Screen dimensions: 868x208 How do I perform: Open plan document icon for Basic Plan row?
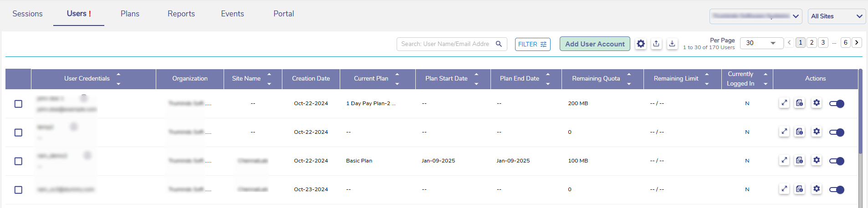click(800, 161)
